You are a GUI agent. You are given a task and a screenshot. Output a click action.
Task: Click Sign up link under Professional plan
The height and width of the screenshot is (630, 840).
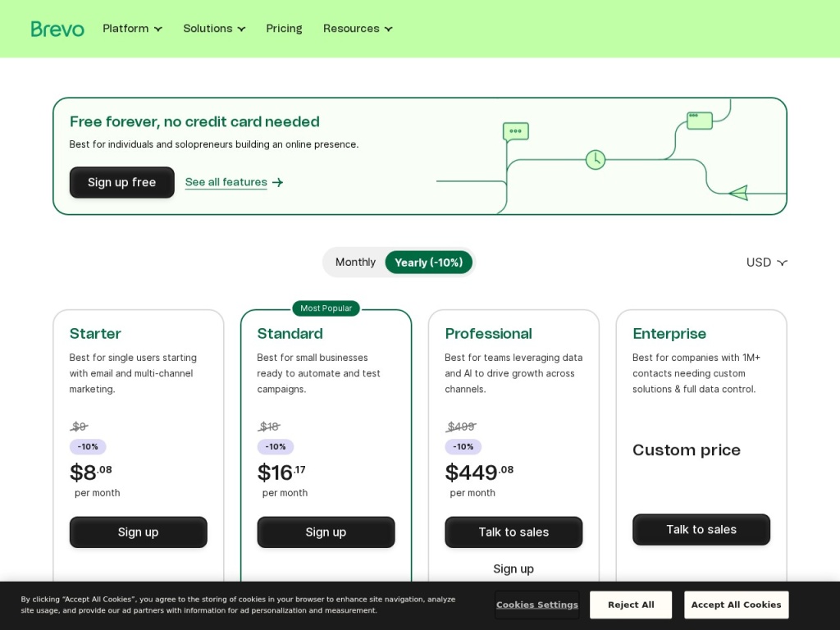pos(514,569)
